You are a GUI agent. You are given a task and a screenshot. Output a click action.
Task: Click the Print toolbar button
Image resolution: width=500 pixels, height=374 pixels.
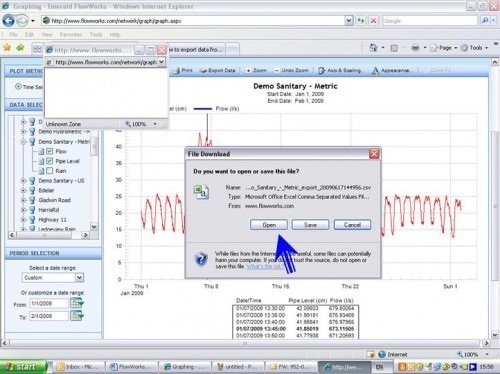coord(183,70)
